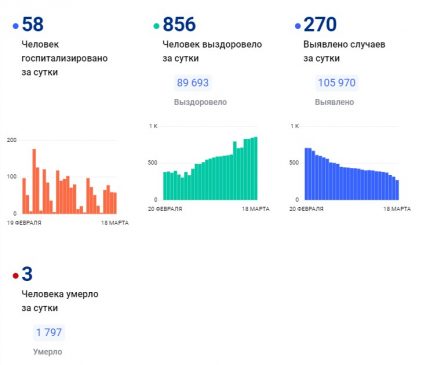Click the 19 февраля label on orange chart
430x365 pixels.
(24, 223)
